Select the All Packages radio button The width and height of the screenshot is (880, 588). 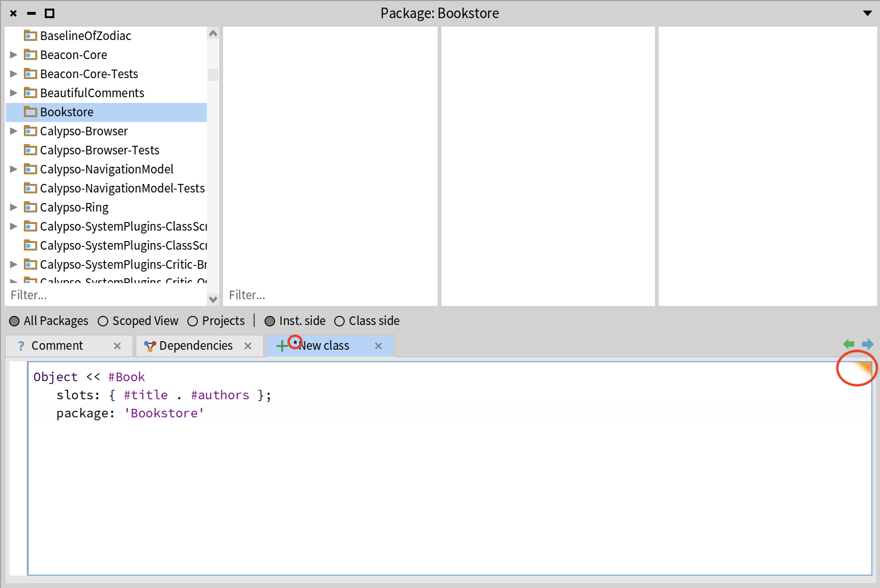[x=14, y=321]
